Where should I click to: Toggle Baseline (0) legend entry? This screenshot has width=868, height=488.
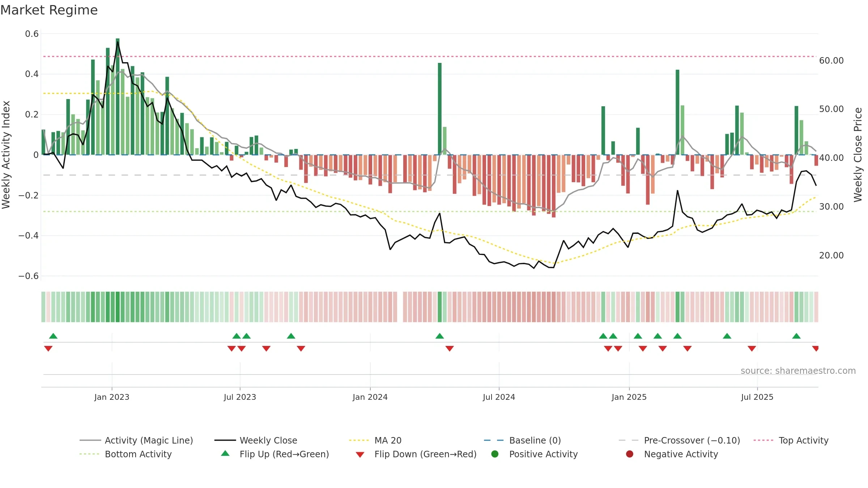tap(522, 440)
